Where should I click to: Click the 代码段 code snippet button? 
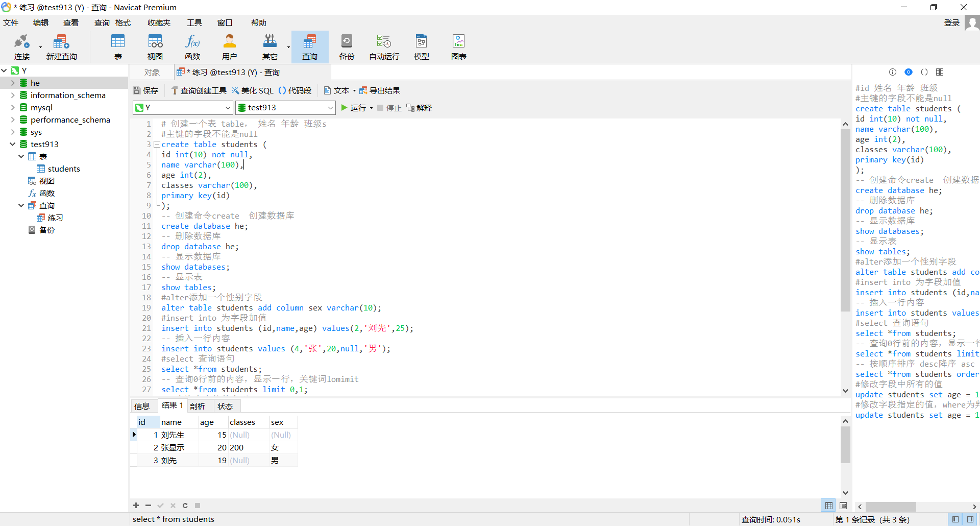click(295, 90)
